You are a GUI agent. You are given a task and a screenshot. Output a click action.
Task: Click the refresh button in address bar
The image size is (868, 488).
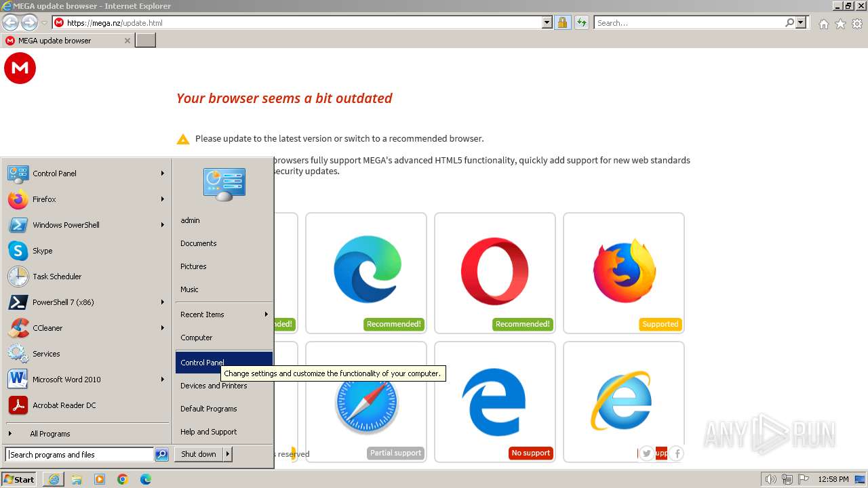tap(581, 23)
